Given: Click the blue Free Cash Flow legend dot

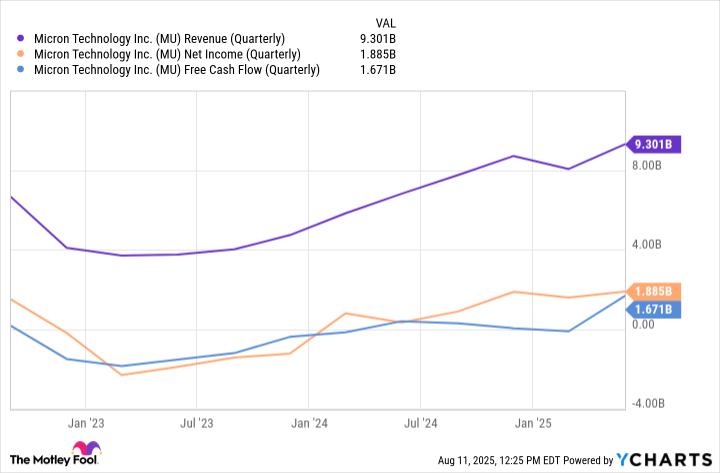Looking at the screenshot, I should coord(20,70).
